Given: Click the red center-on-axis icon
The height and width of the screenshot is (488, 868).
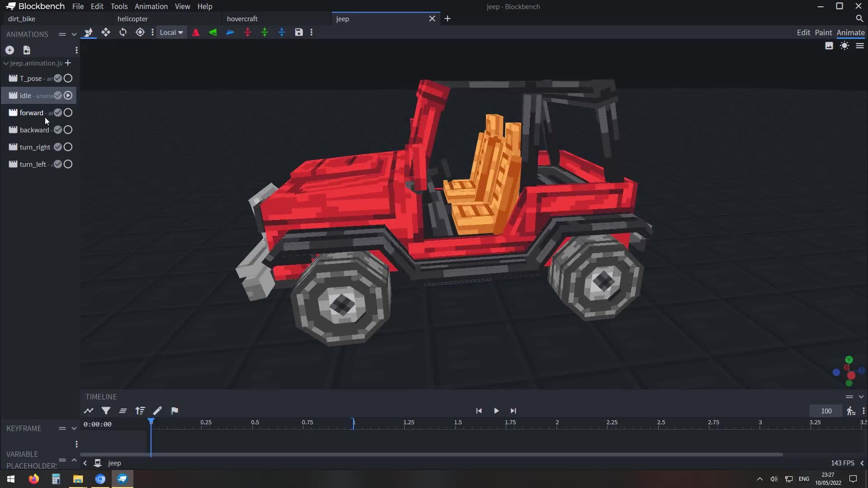Looking at the screenshot, I should coord(247,32).
